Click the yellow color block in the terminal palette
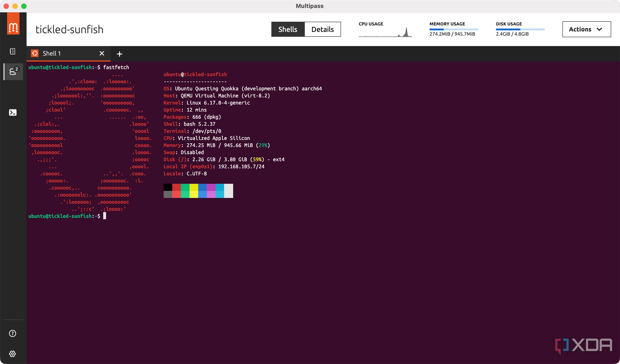Image resolution: width=620 pixels, height=364 pixels. pyautogui.click(x=194, y=187)
